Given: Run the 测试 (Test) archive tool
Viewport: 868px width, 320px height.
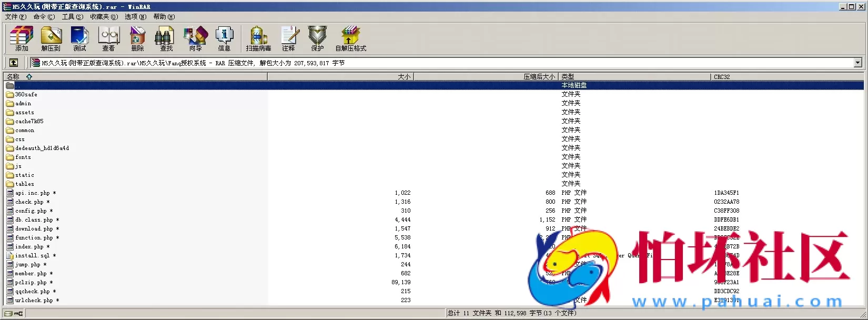Looking at the screenshot, I should pos(80,39).
